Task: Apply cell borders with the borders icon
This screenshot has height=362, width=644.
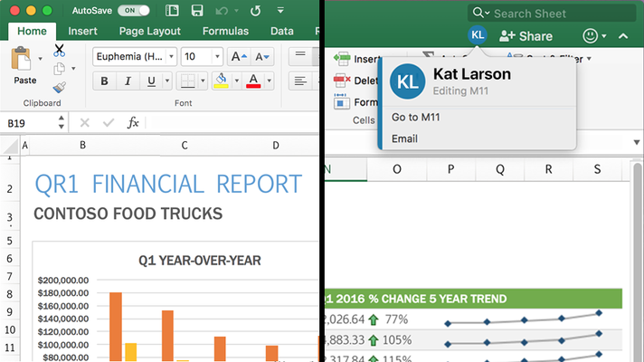Action: point(188,81)
